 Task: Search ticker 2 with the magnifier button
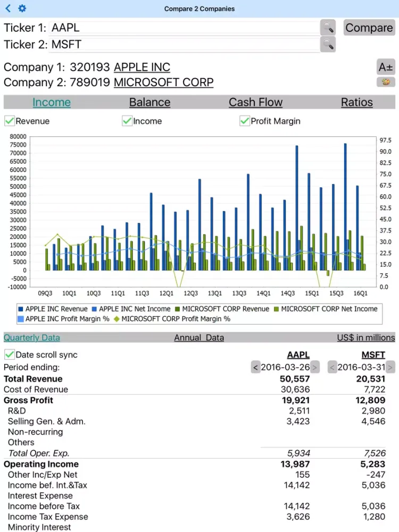coord(328,44)
